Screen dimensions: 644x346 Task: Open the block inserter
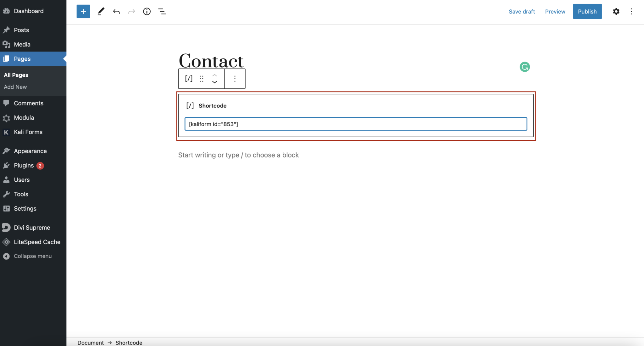[x=83, y=11]
